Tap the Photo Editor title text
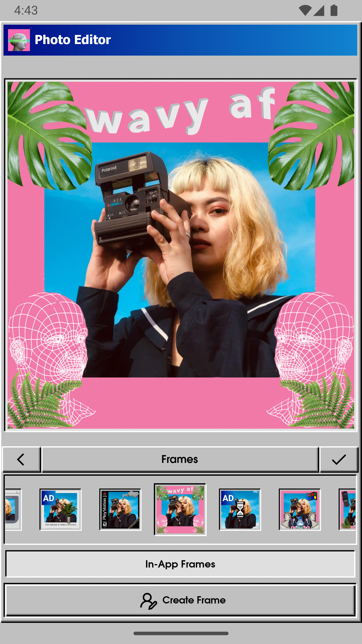Viewport: 362px width, 644px height. click(73, 40)
